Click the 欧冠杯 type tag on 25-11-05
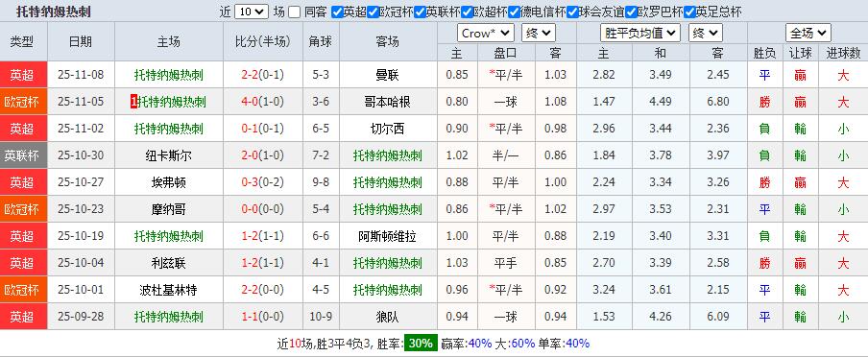 [23, 102]
